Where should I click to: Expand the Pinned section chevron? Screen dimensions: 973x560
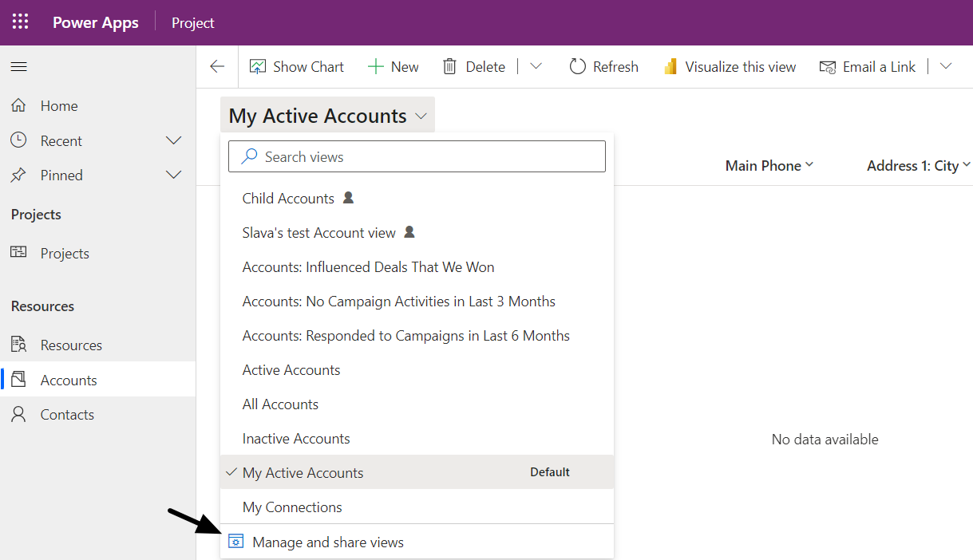pos(173,175)
